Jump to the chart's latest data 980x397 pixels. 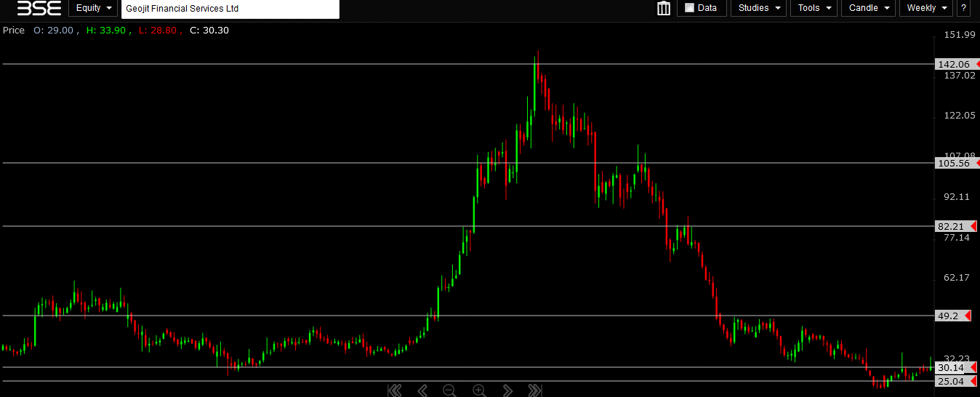click(x=534, y=390)
